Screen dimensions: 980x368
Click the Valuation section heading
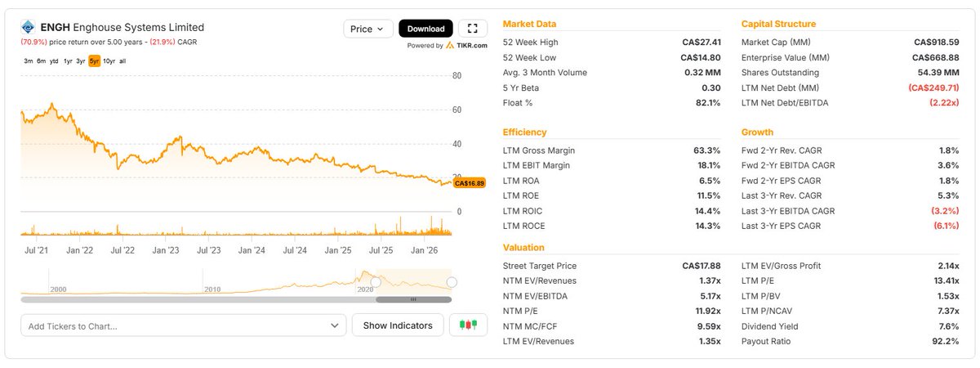[x=523, y=248]
